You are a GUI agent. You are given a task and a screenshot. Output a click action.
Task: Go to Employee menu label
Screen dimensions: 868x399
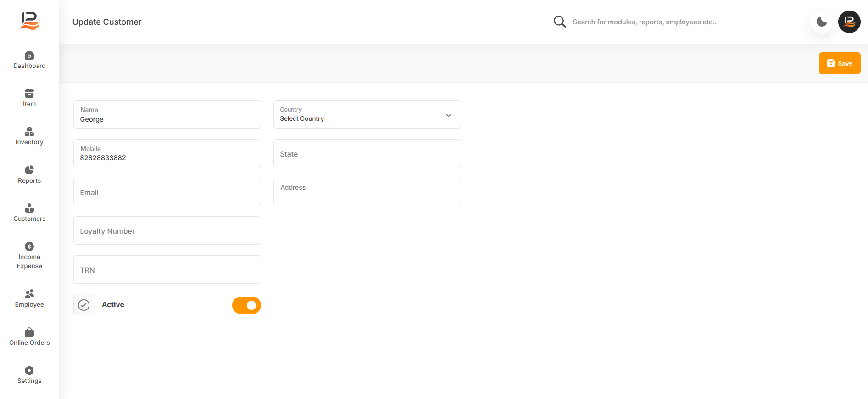[x=29, y=305]
